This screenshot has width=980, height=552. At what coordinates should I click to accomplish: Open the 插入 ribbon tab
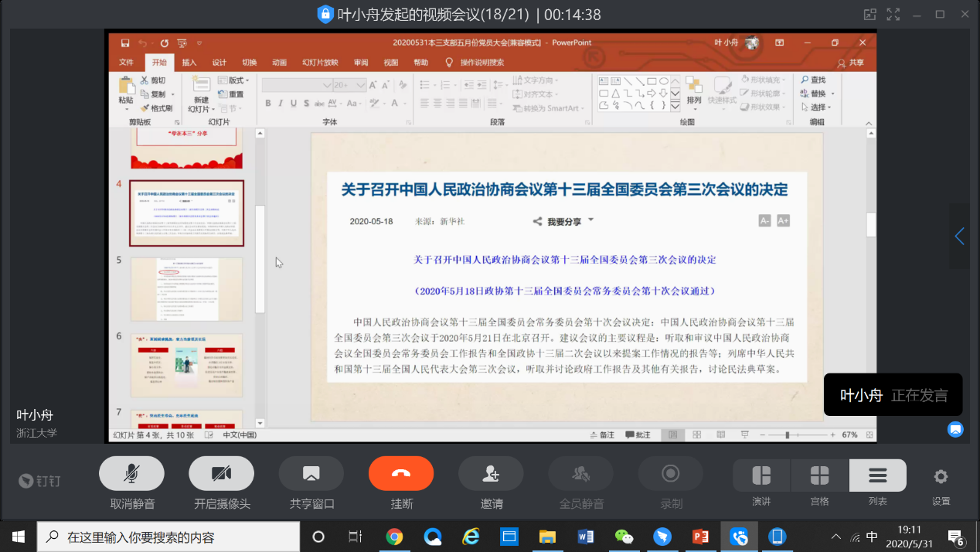pyautogui.click(x=189, y=63)
